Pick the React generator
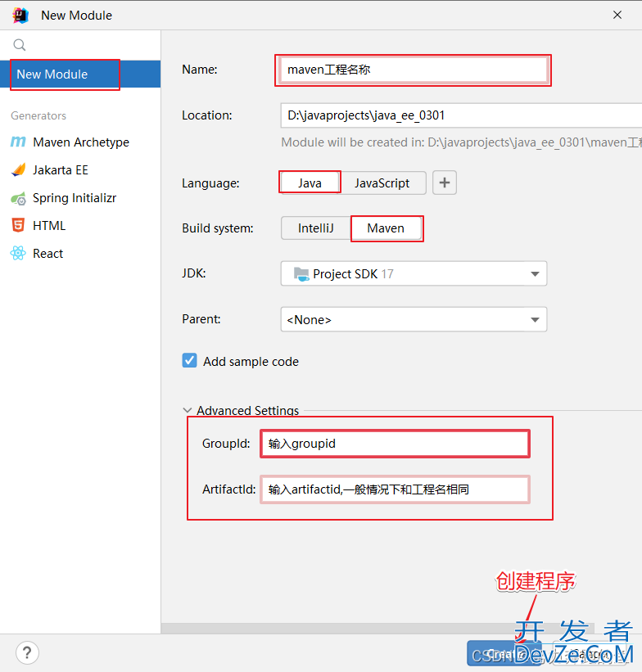The image size is (642, 672). coord(47,254)
